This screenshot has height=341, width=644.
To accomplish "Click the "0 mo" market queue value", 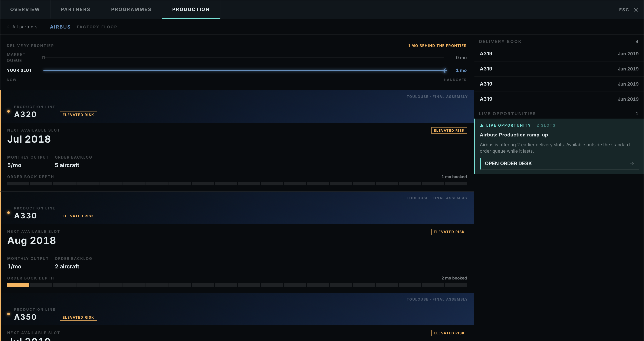I will [461, 58].
